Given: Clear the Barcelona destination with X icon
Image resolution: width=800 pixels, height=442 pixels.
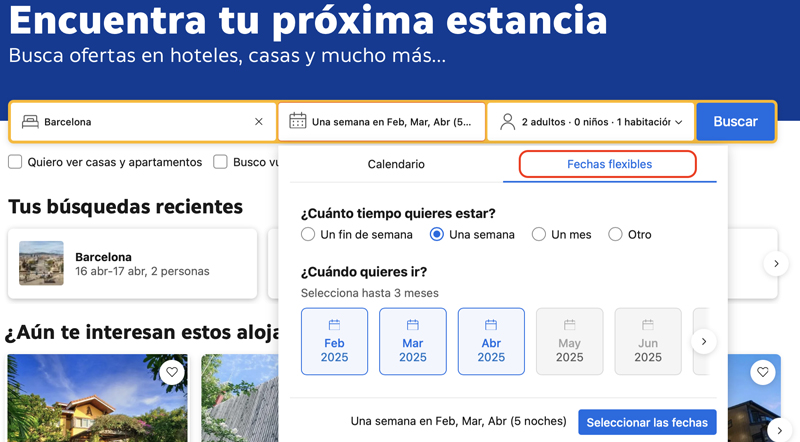Looking at the screenshot, I should [259, 121].
